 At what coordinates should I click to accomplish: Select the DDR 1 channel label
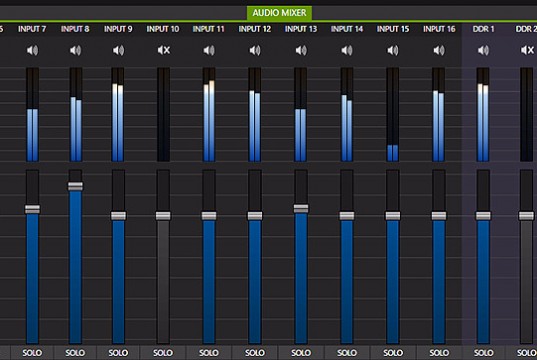coord(484,29)
